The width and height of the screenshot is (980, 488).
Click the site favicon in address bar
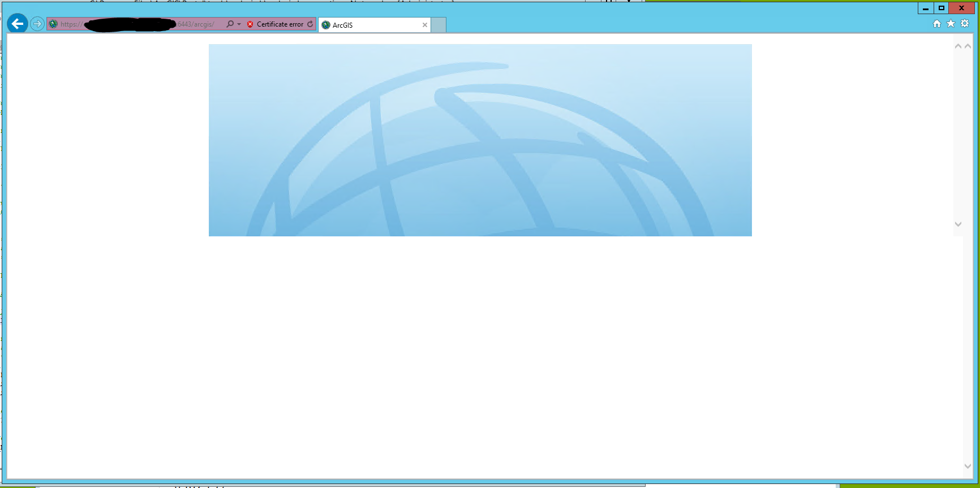pos(53,24)
